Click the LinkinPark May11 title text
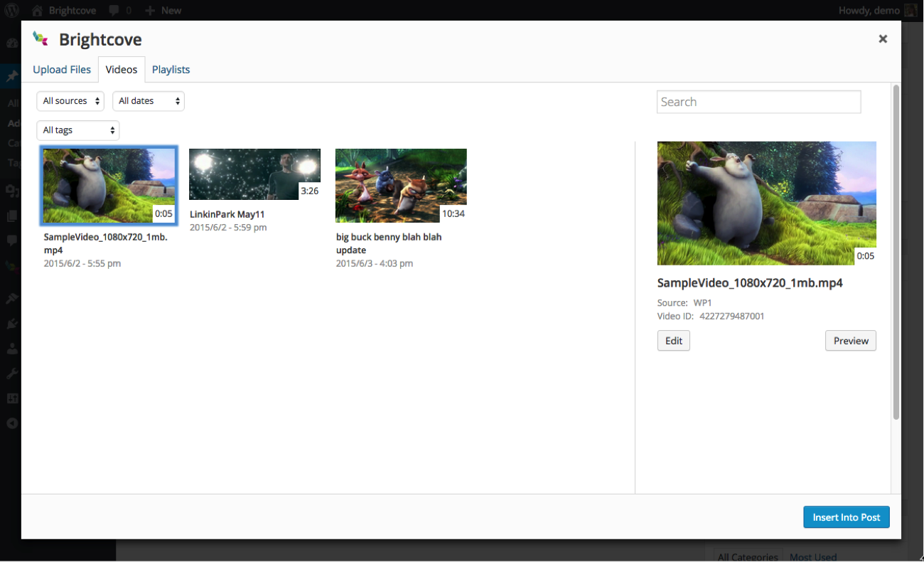The width and height of the screenshot is (924, 562). pos(227,214)
